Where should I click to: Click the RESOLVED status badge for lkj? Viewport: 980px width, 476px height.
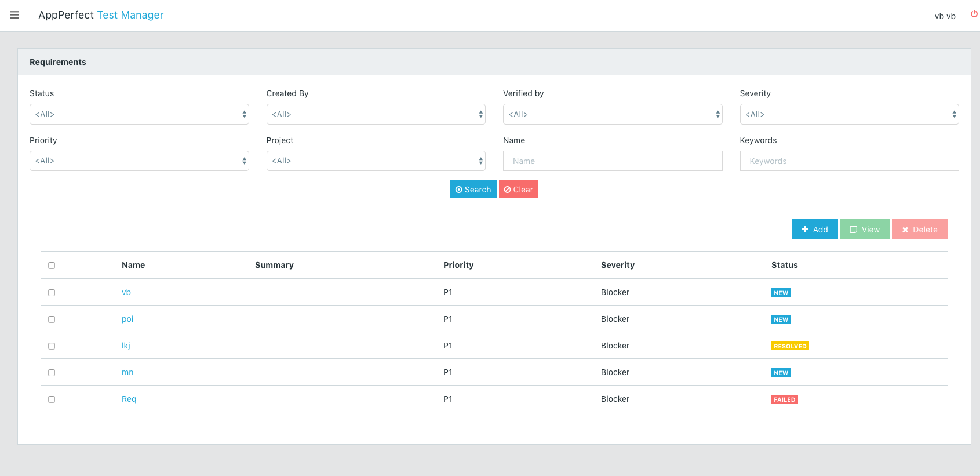coord(790,346)
